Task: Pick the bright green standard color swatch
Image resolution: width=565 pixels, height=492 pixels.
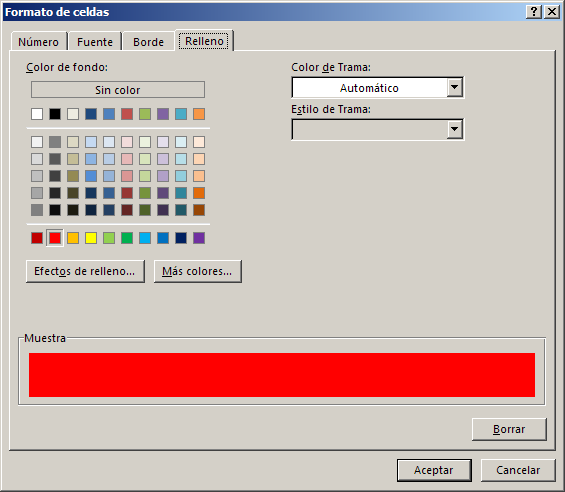Action: (x=127, y=238)
